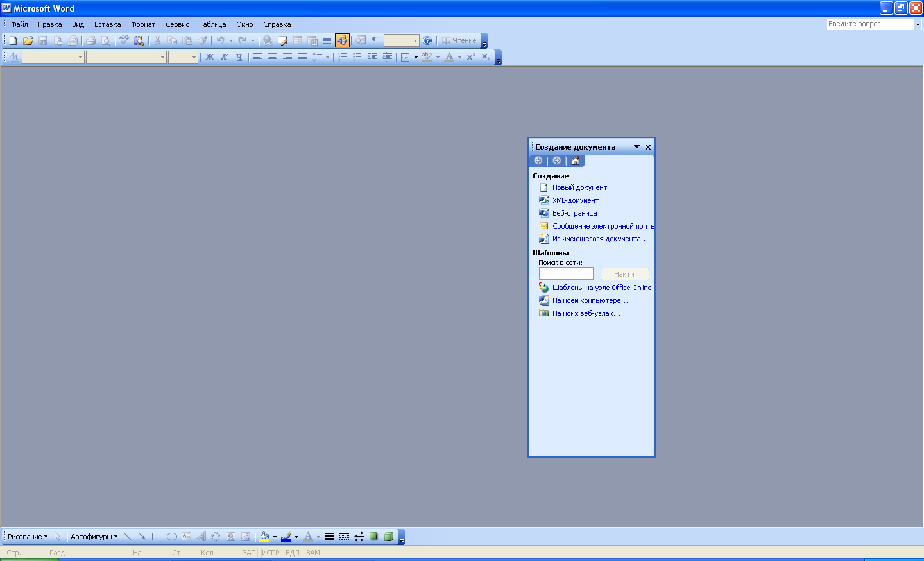Click the 3-D Style green cube icon

(x=388, y=537)
